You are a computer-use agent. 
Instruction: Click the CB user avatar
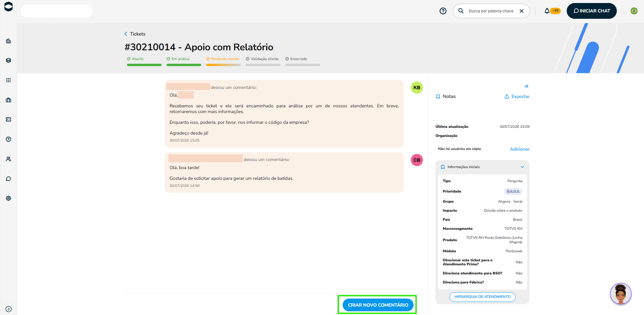click(417, 160)
